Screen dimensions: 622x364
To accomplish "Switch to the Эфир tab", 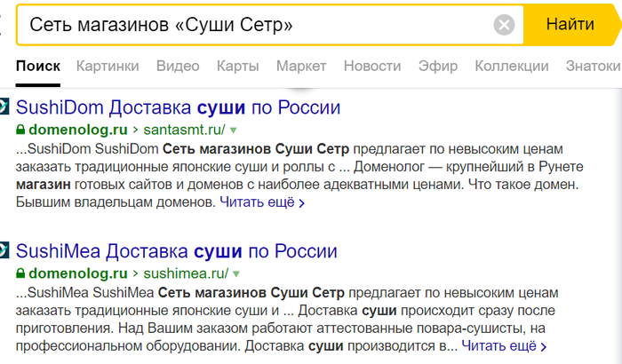I will click(438, 66).
